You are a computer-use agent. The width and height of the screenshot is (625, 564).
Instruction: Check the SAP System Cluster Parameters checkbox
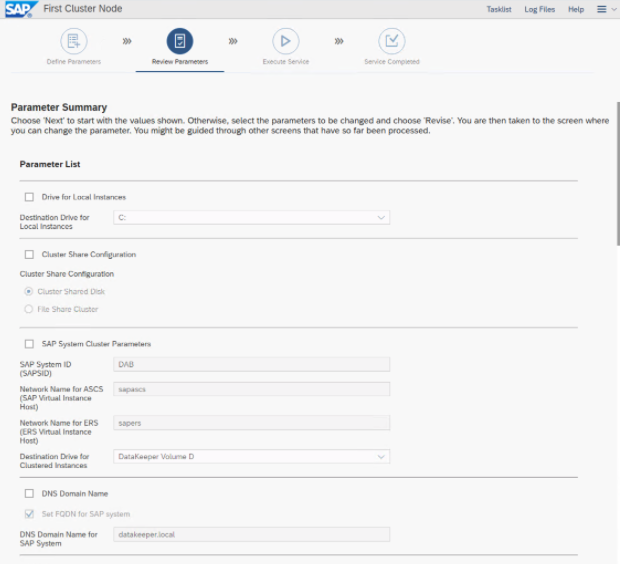(x=29, y=344)
